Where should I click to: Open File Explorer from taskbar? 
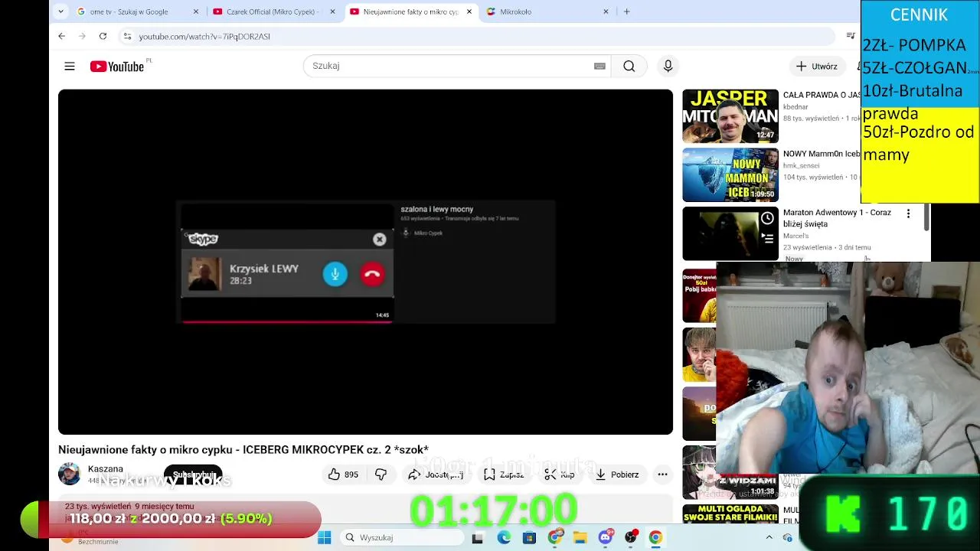point(580,537)
